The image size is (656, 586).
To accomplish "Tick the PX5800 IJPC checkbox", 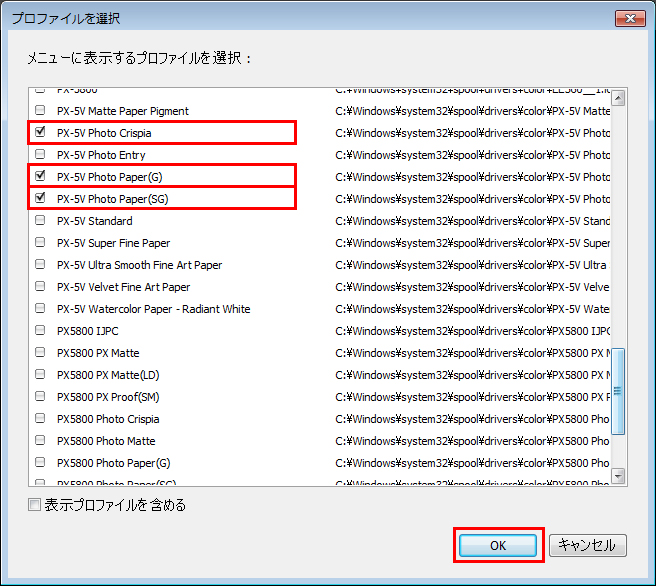I will click(40, 330).
